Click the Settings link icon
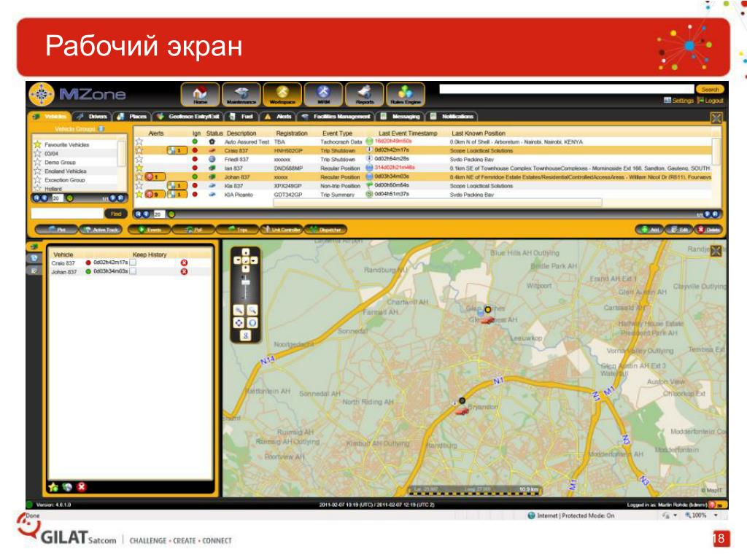The width and height of the screenshot is (747, 560). click(667, 100)
